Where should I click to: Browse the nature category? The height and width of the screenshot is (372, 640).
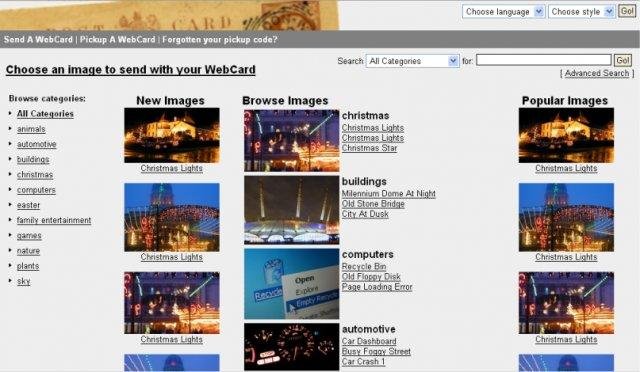(x=28, y=251)
